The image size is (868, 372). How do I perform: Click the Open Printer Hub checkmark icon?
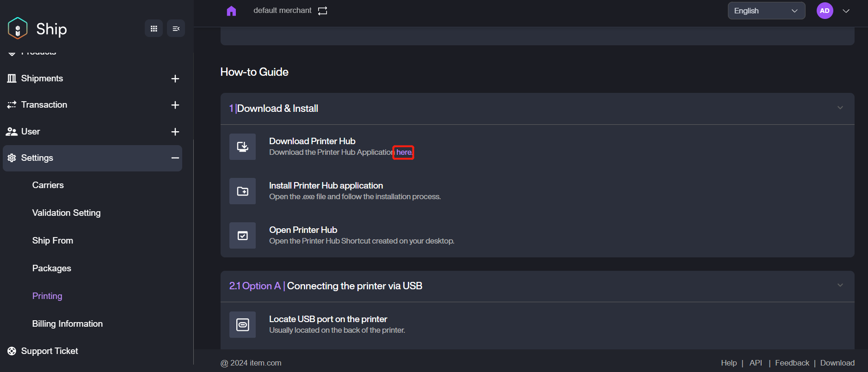point(243,236)
